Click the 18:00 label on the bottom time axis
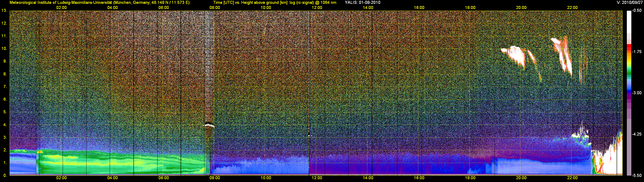 point(470,178)
